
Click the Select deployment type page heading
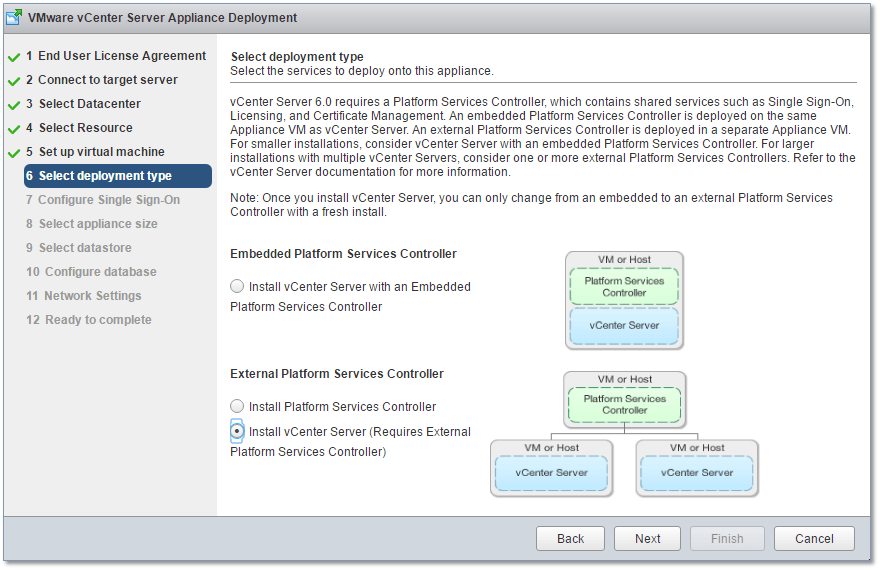point(297,57)
